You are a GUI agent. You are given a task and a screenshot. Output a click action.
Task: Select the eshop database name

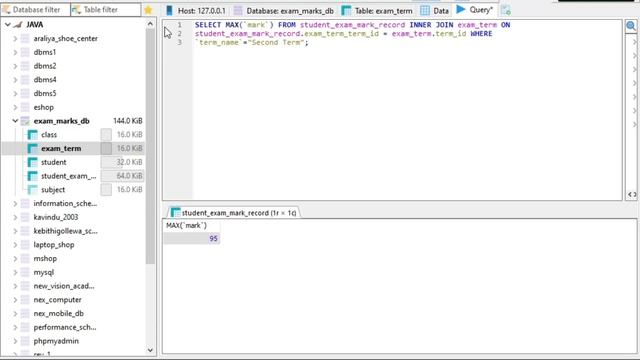(44, 107)
